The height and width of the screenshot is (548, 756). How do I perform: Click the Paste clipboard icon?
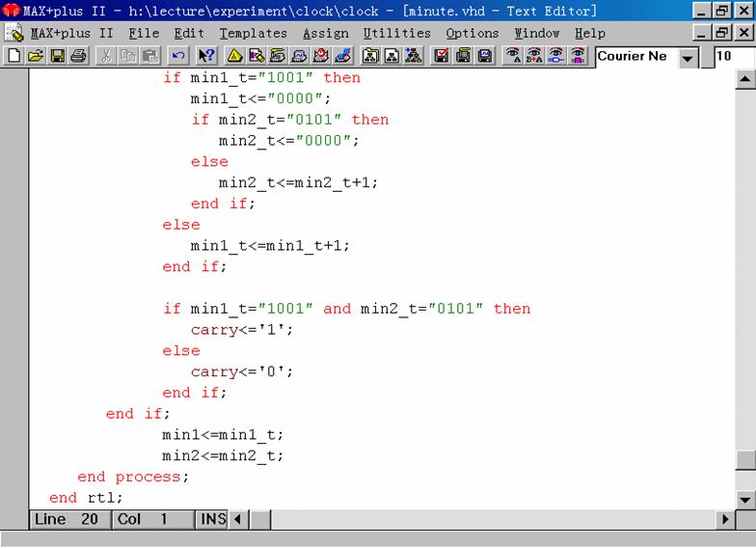pyautogui.click(x=150, y=56)
